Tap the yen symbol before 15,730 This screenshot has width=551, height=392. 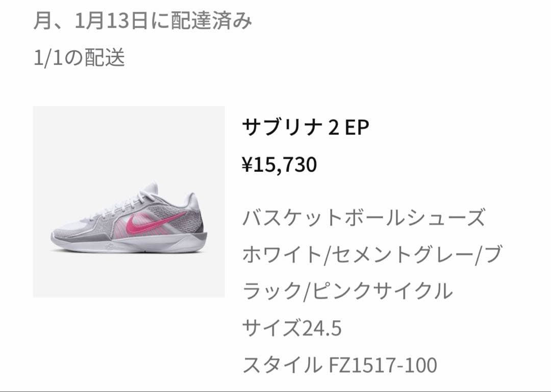246,164
